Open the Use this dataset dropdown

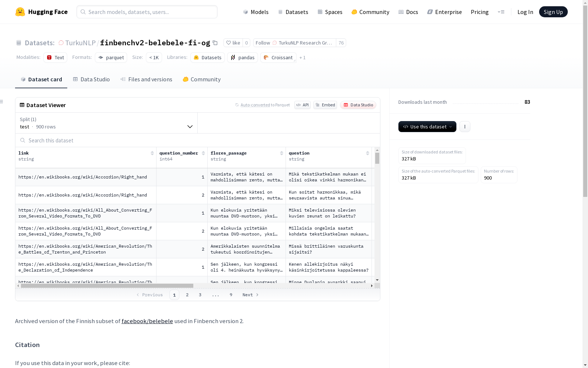(x=427, y=127)
